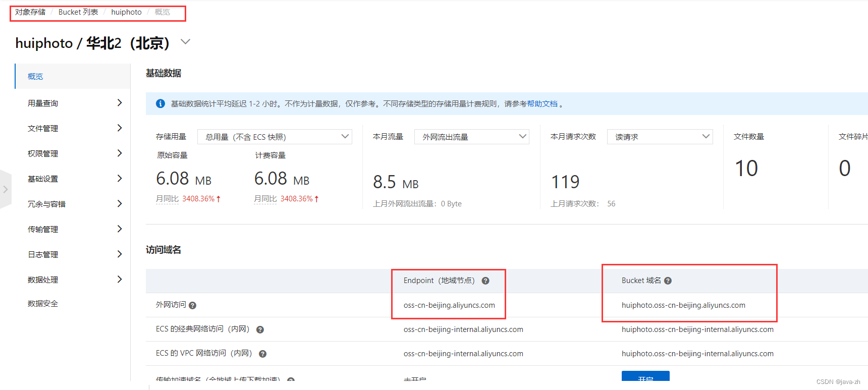
Task: Click the 上月请求次数 value 56
Action: 611,204
